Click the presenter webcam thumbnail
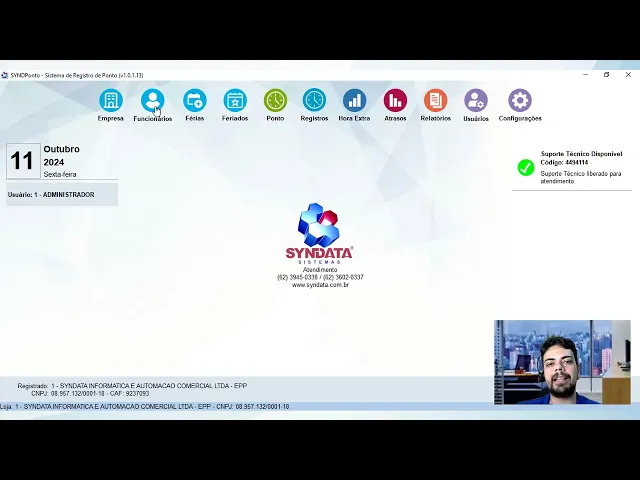 pyautogui.click(x=562, y=362)
